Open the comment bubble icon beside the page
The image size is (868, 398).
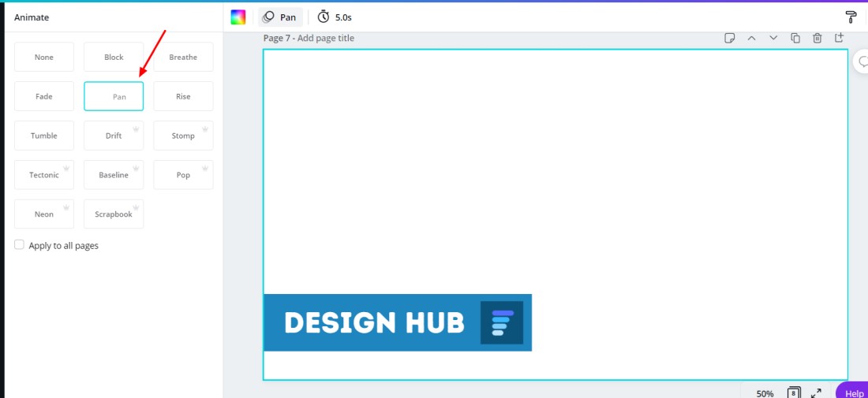[x=862, y=62]
